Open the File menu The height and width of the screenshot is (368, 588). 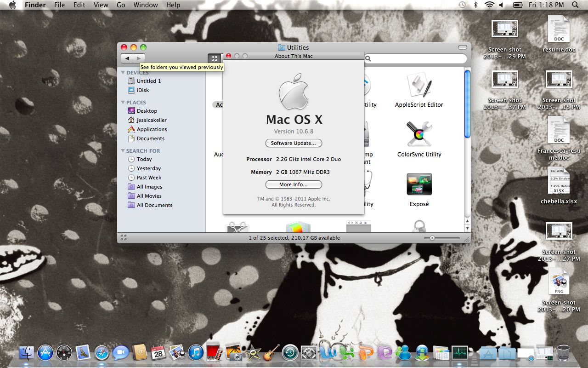[x=59, y=5]
